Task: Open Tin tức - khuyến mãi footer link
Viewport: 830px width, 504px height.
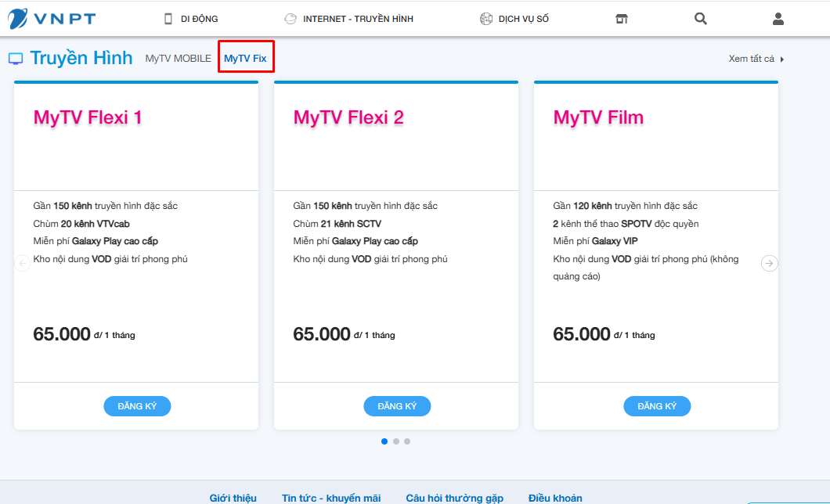Action: pyautogui.click(x=331, y=498)
